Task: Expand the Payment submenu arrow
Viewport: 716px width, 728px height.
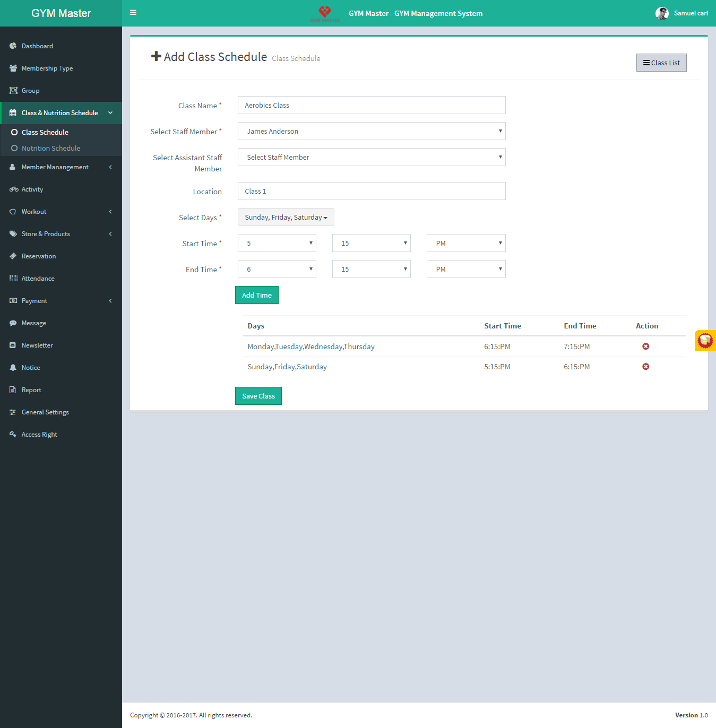Action: [110, 301]
